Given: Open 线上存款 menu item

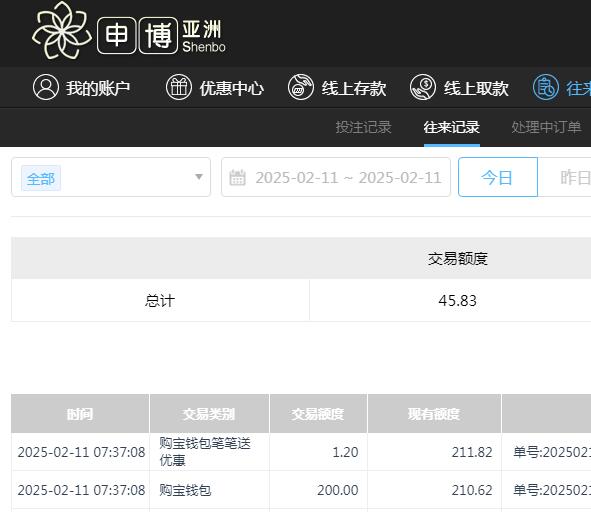Looking at the screenshot, I should coord(354,88).
